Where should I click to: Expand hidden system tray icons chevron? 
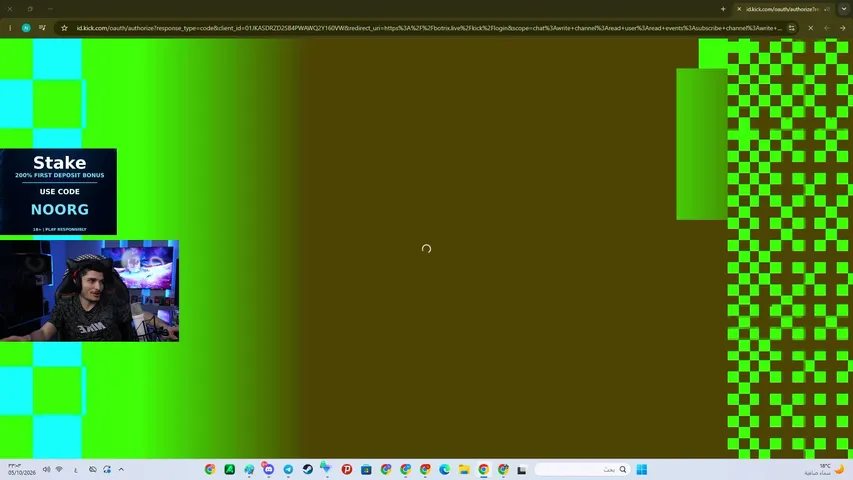(121, 469)
